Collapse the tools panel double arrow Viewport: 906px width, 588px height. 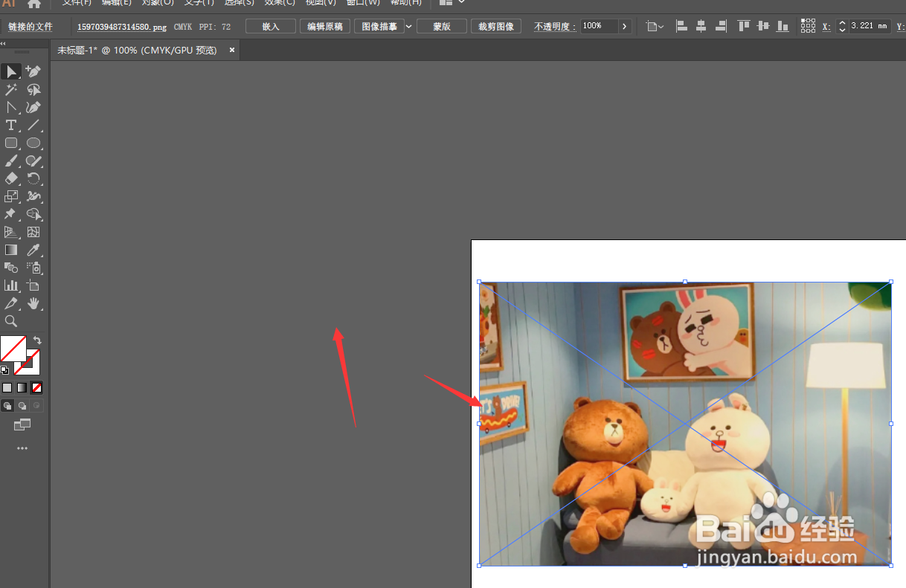pyautogui.click(x=3, y=44)
